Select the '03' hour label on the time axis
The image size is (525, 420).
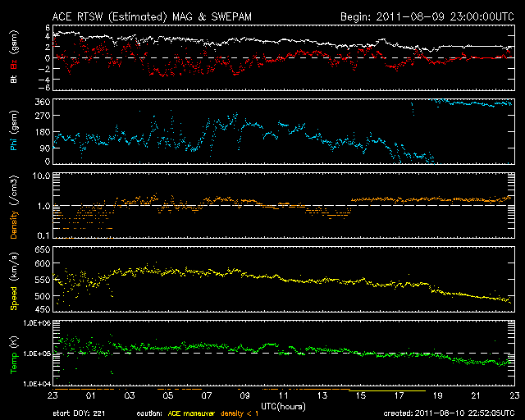coord(130,395)
